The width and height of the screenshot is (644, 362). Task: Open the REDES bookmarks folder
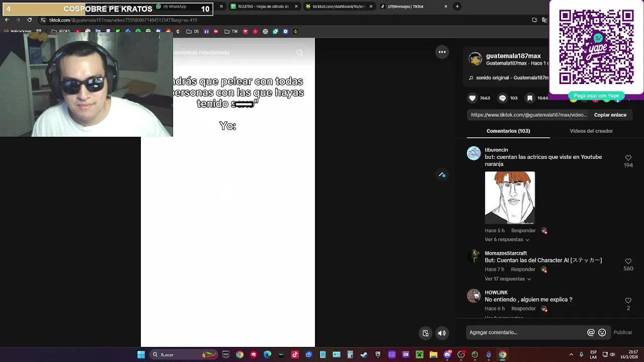tap(60, 31)
